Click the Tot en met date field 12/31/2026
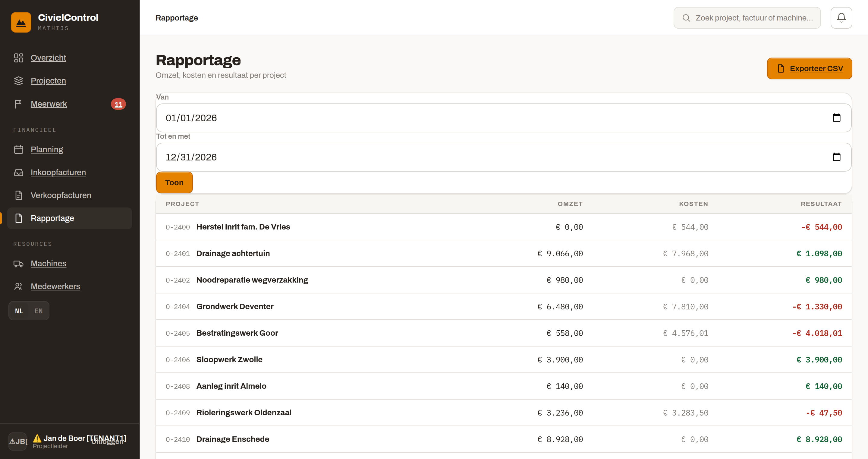The image size is (868, 459). coord(503,157)
